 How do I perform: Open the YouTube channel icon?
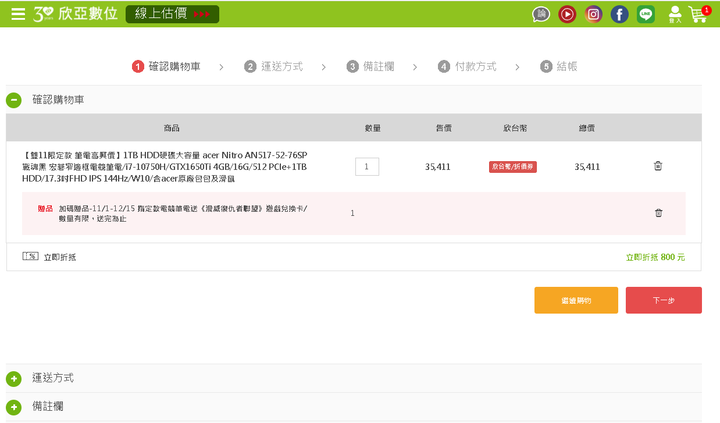(567, 15)
